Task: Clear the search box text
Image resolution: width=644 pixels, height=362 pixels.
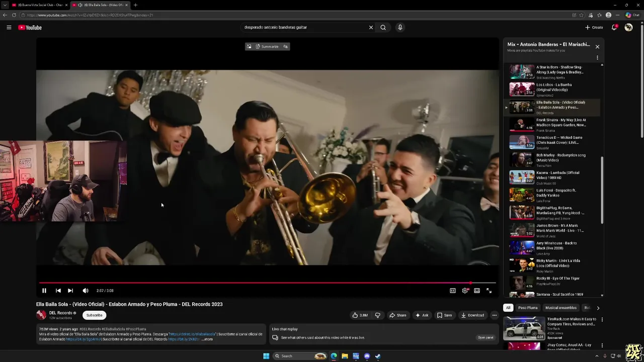Action: (x=371, y=28)
